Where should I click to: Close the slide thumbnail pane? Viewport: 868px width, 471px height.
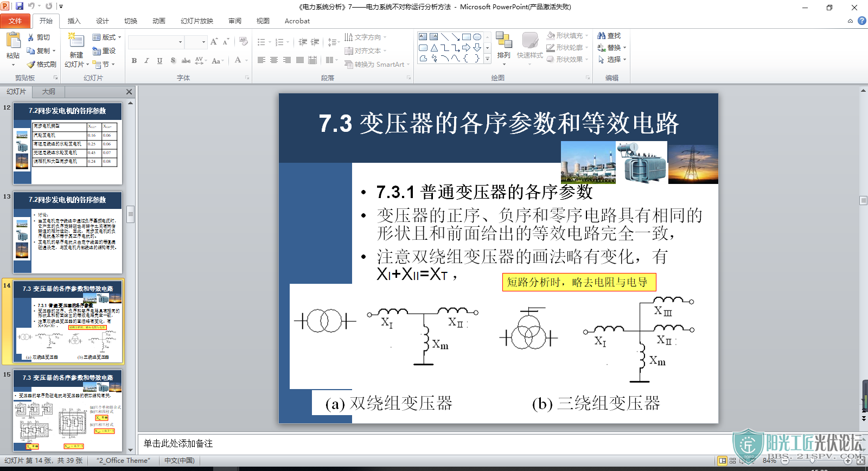[x=129, y=92]
